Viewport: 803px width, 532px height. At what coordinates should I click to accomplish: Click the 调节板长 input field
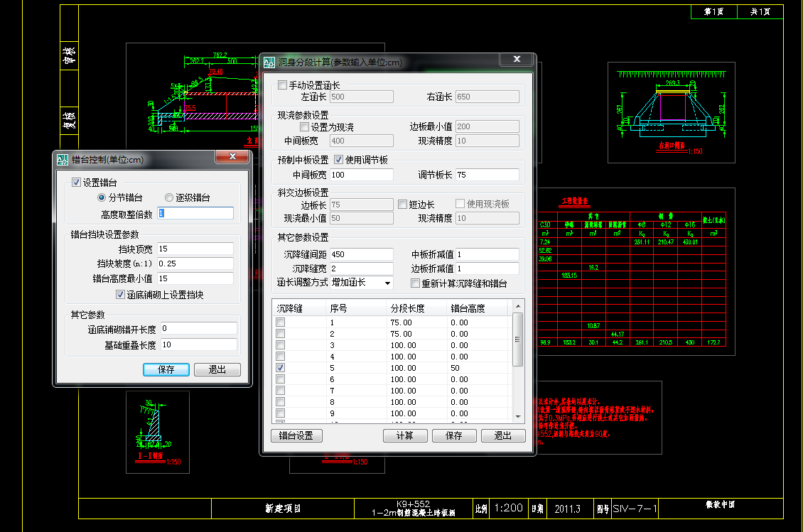click(x=487, y=175)
